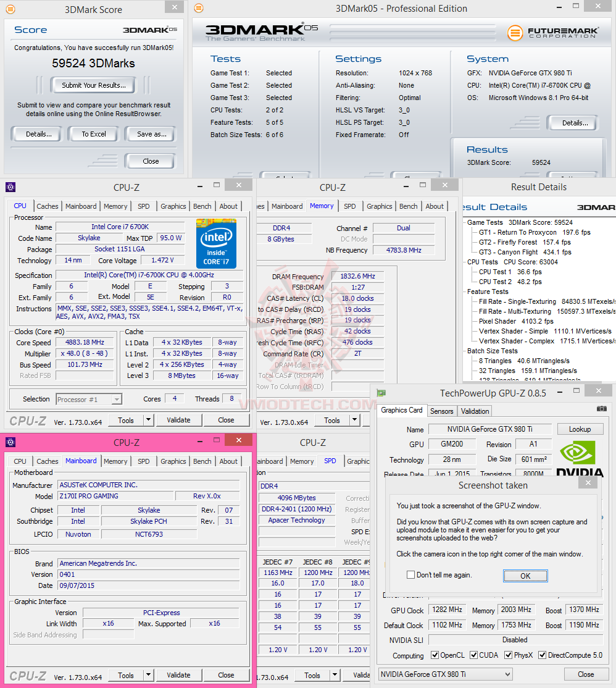Select Bench tab in Memory CPU-Z window
616x688 pixels.
click(408, 206)
